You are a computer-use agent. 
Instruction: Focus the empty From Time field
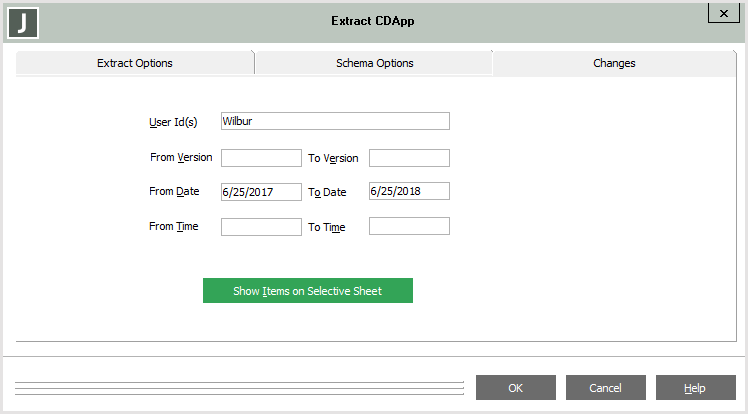(261, 227)
